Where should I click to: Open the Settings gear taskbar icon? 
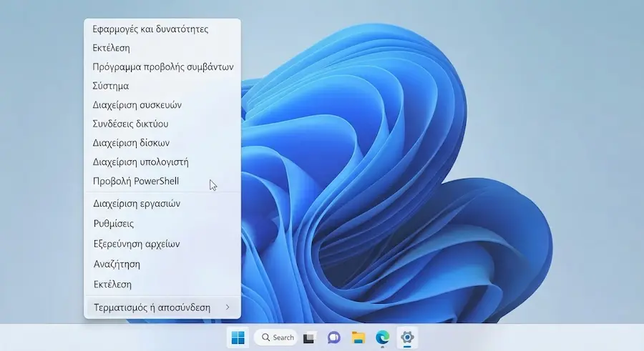[407, 337]
